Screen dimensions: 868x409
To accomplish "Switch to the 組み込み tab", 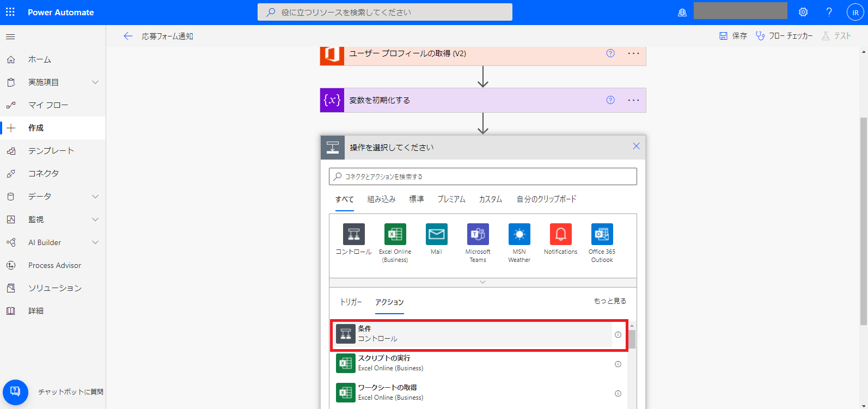I will pos(381,199).
